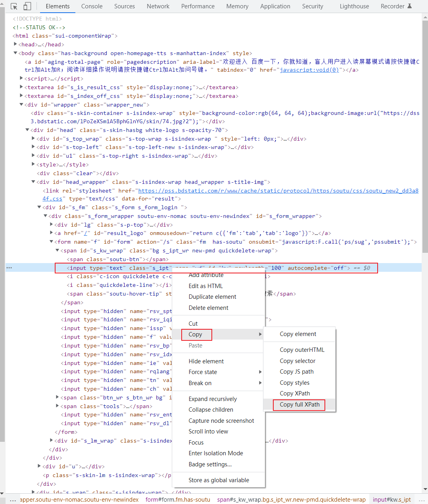
Task: Choose Copy full XPath in the submenu
Action: pos(299,405)
